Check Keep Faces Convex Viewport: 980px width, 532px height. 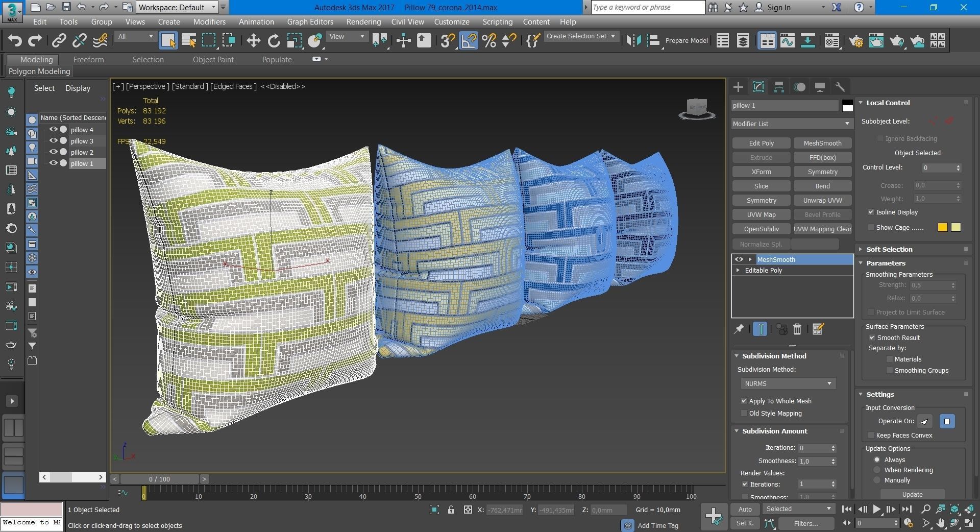click(x=871, y=435)
